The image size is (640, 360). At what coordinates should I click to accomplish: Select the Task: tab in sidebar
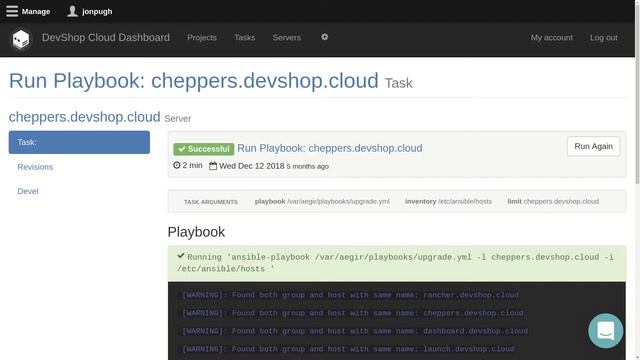[79, 142]
